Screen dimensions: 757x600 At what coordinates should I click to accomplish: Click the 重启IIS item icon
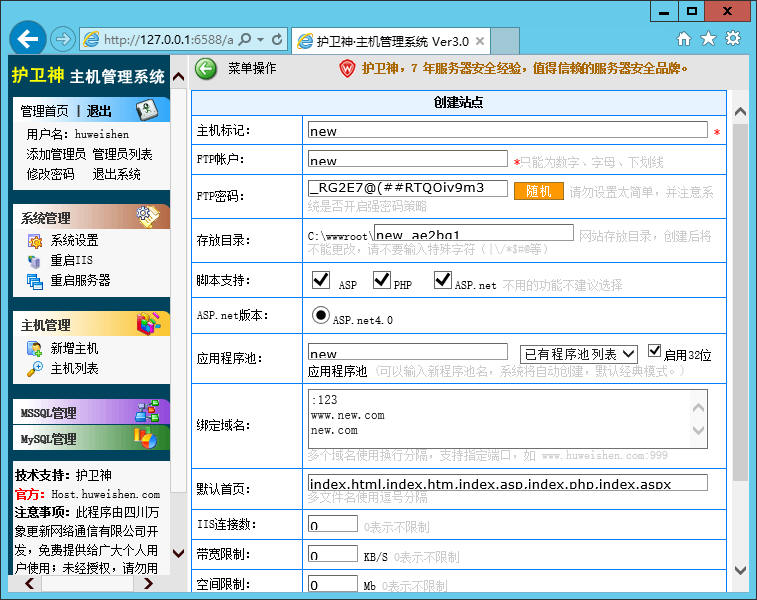coord(34,261)
